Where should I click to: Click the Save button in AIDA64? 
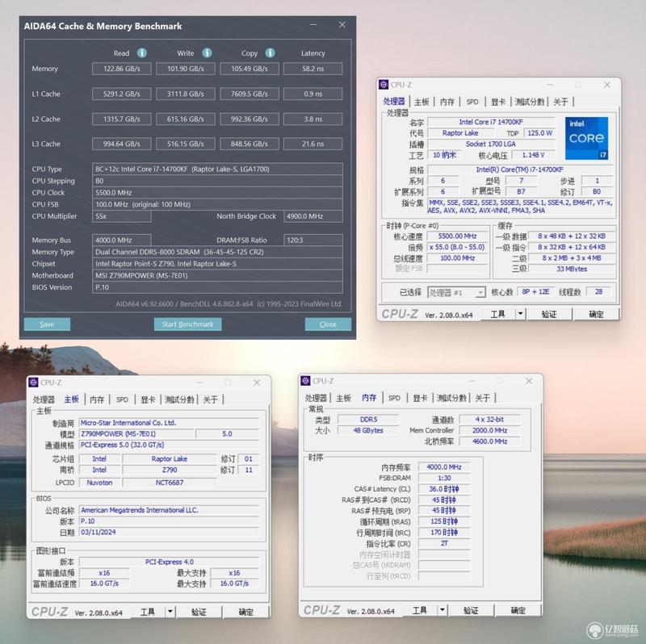47,324
